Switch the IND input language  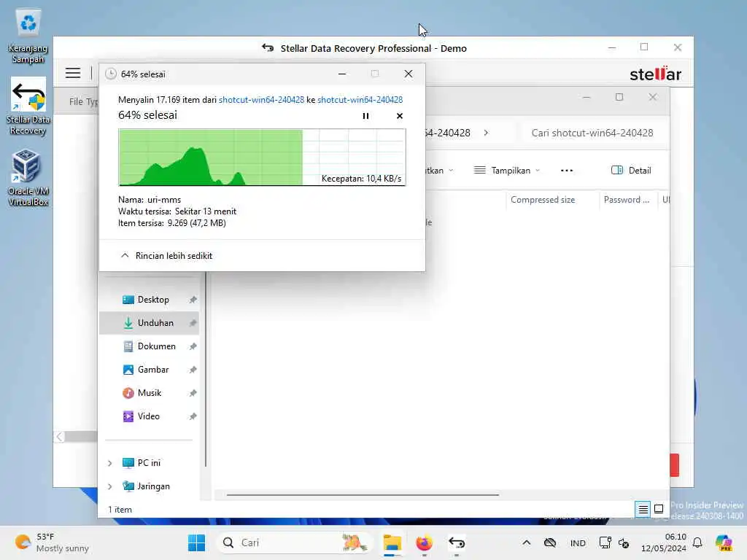coord(578,542)
